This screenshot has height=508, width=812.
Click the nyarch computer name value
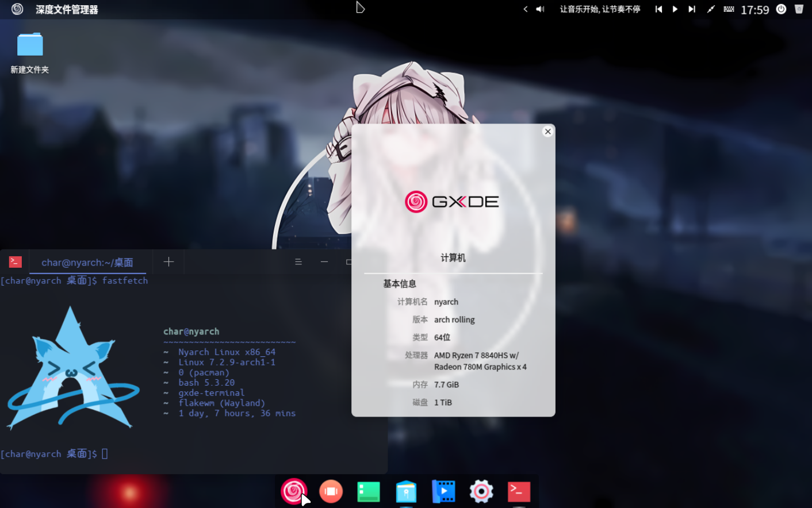point(446,302)
